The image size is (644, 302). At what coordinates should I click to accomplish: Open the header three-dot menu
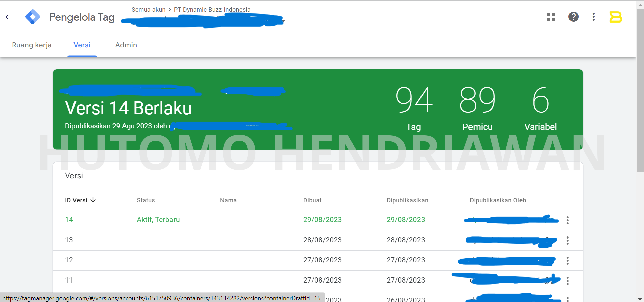coord(594,17)
